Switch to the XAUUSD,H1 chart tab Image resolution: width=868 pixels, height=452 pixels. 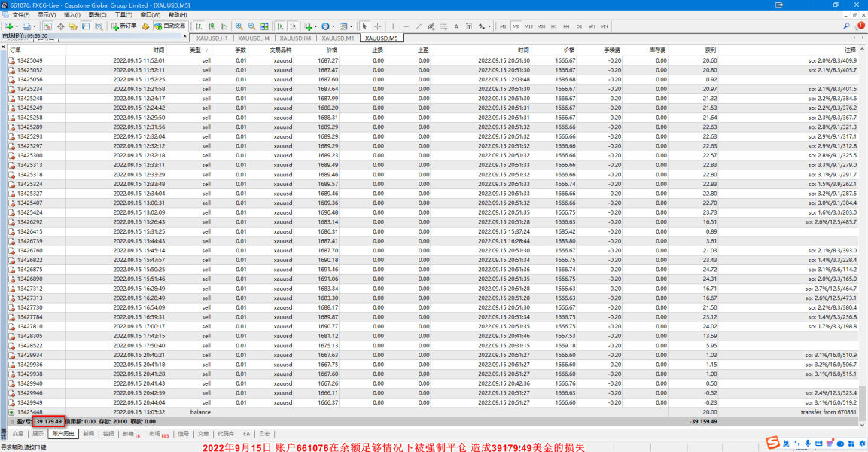coord(212,38)
